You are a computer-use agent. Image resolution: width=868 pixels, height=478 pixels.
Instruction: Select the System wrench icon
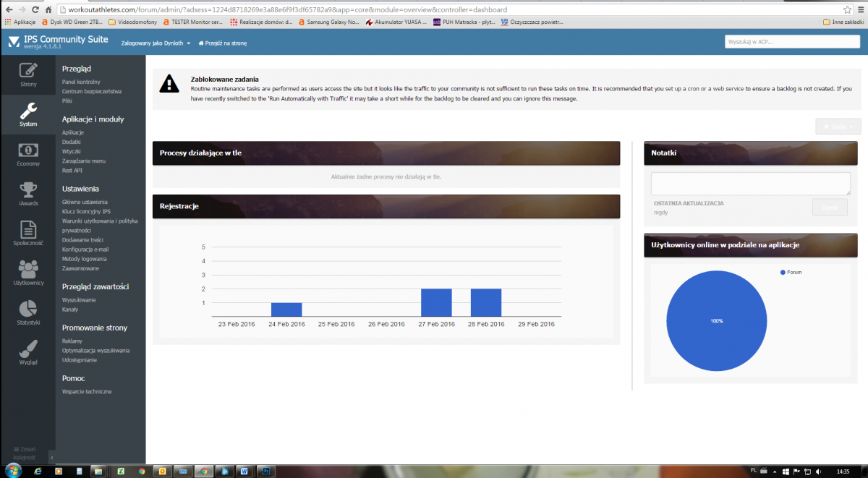tap(28, 111)
